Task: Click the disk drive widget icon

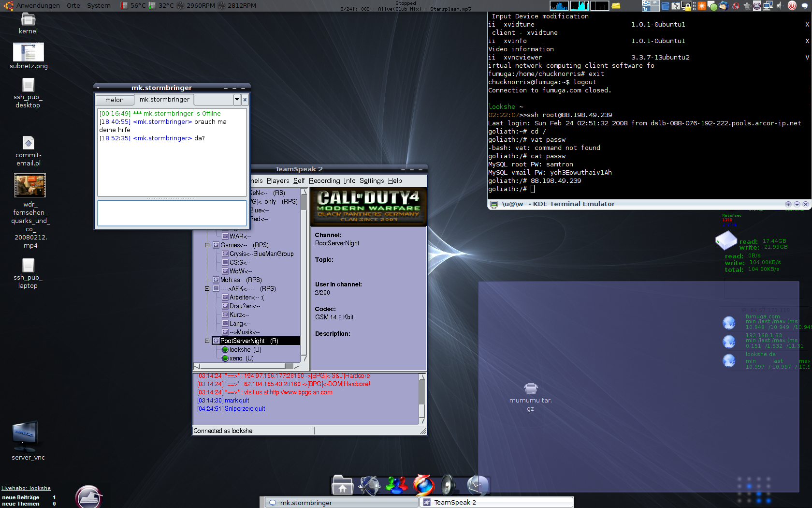Action: coord(726,240)
